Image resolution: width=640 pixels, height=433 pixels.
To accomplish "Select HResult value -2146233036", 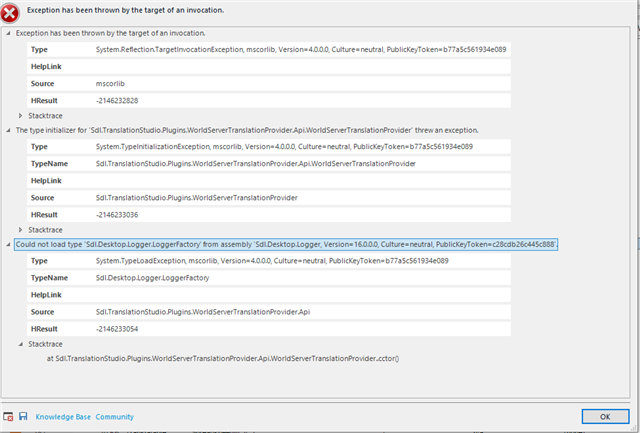I will click(117, 215).
